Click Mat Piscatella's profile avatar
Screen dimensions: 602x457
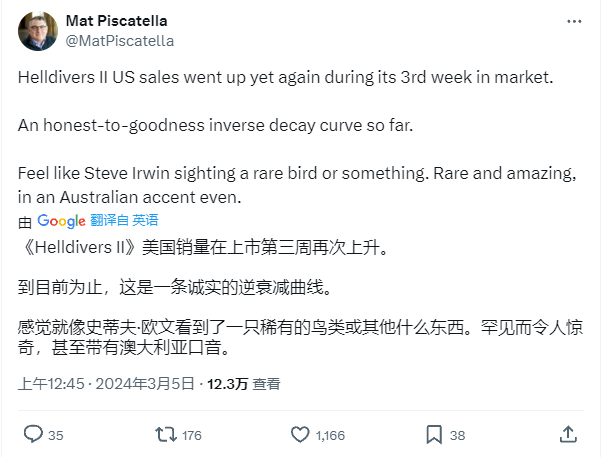coord(37,31)
